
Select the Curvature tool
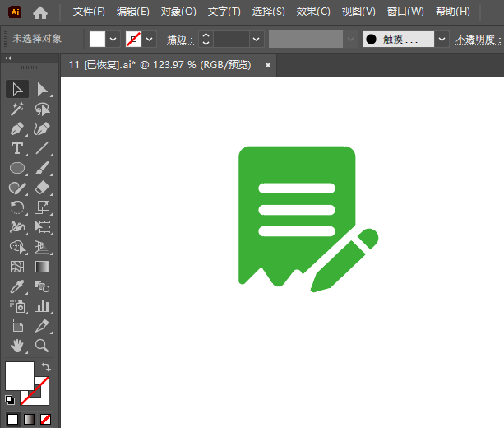pos(42,129)
